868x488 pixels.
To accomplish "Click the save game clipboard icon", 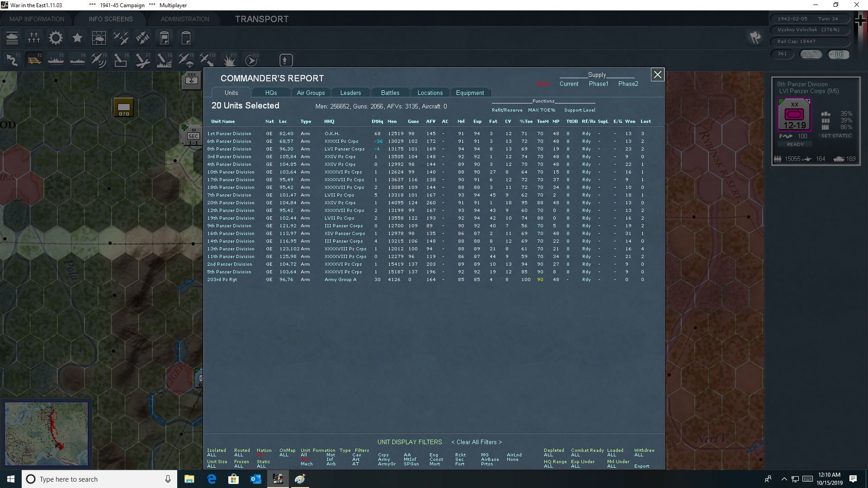I will click(x=164, y=38).
